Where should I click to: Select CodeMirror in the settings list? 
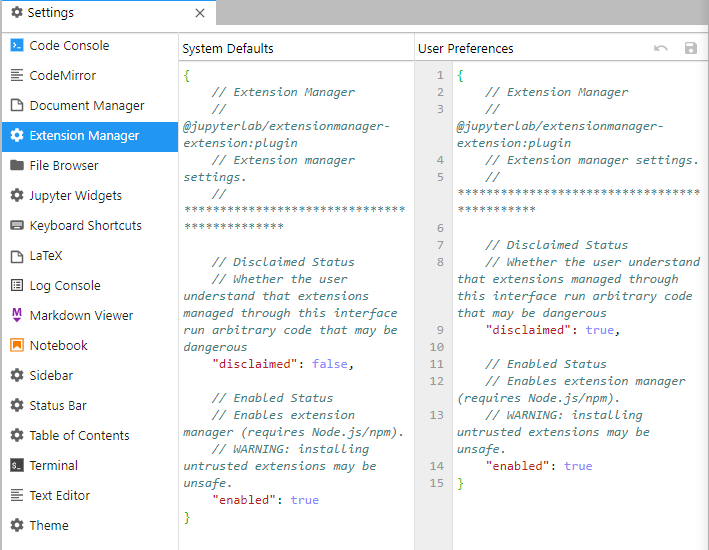(90, 75)
